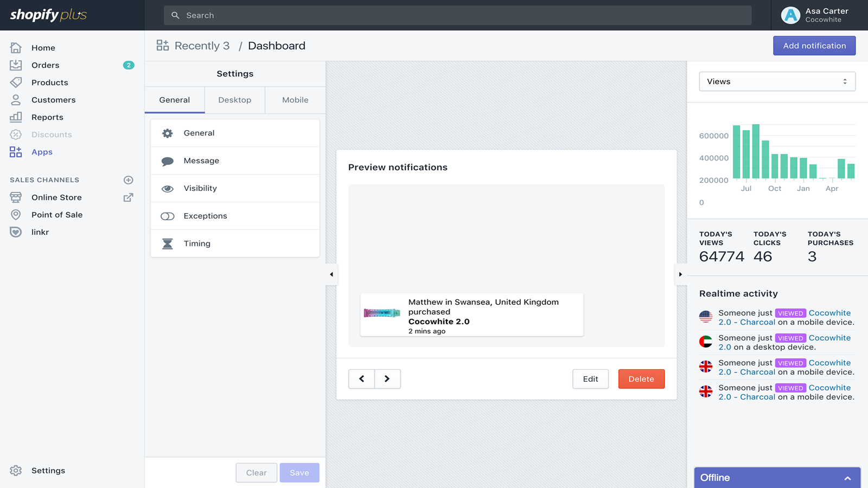Open the Views metric dropdown
This screenshot has width=868, height=488.
pyautogui.click(x=777, y=81)
